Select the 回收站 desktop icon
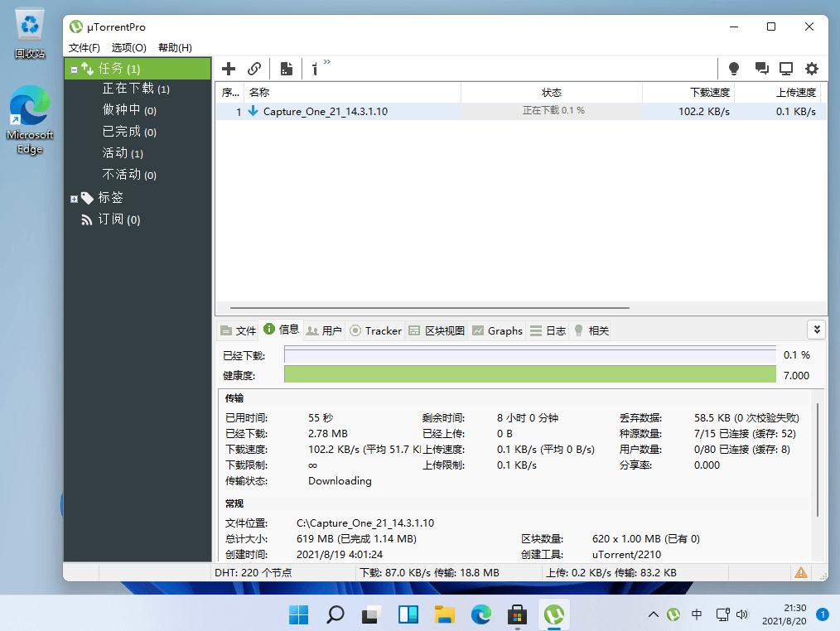This screenshot has width=840, height=631. click(30, 33)
